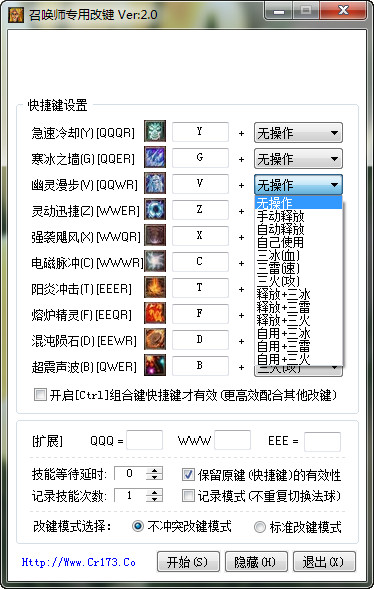Click the Chaos Meteor (混沌陨石) skill icon

[x=155, y=339]
